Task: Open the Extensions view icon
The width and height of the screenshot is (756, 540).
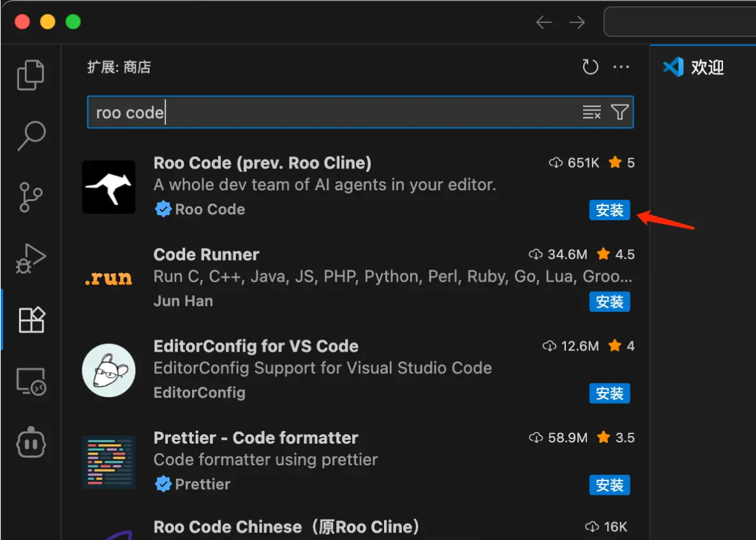Action: coord(32,319)
